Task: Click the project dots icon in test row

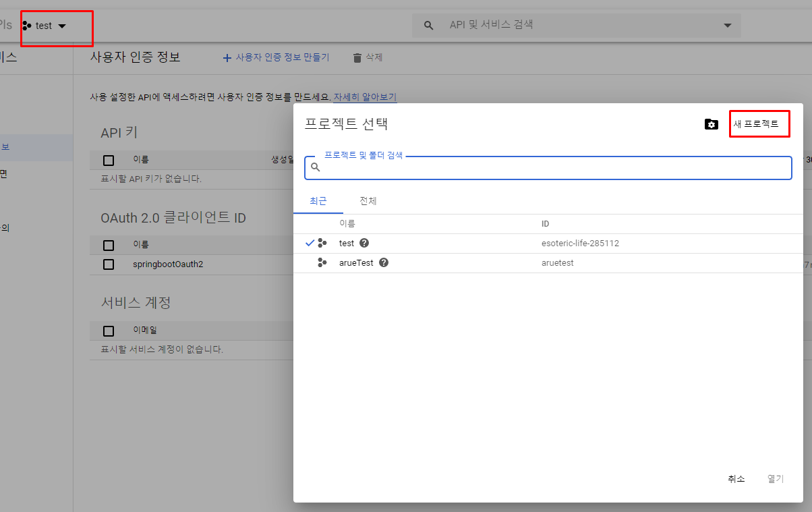Action: pyautogui.click(x=322, y=243)
